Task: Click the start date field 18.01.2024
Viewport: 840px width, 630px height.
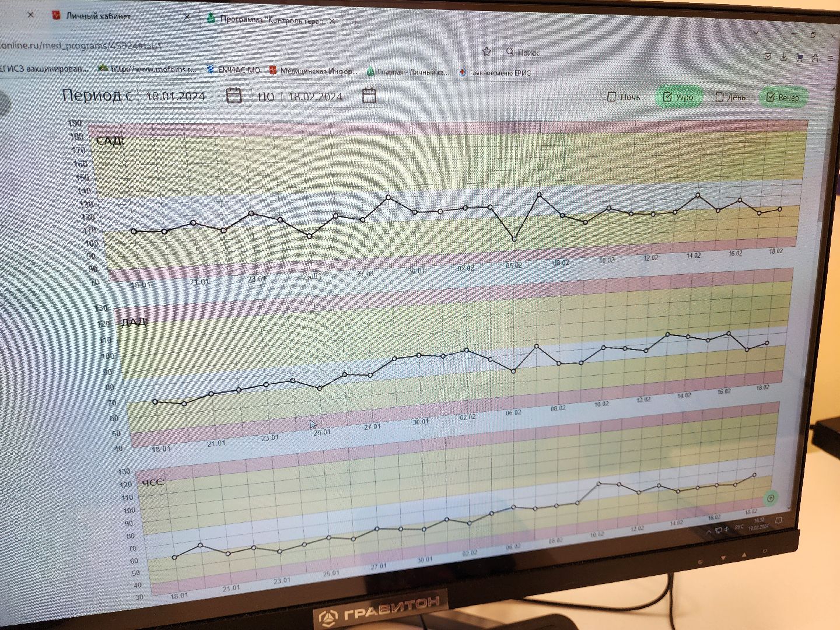Action: (176, 96)
